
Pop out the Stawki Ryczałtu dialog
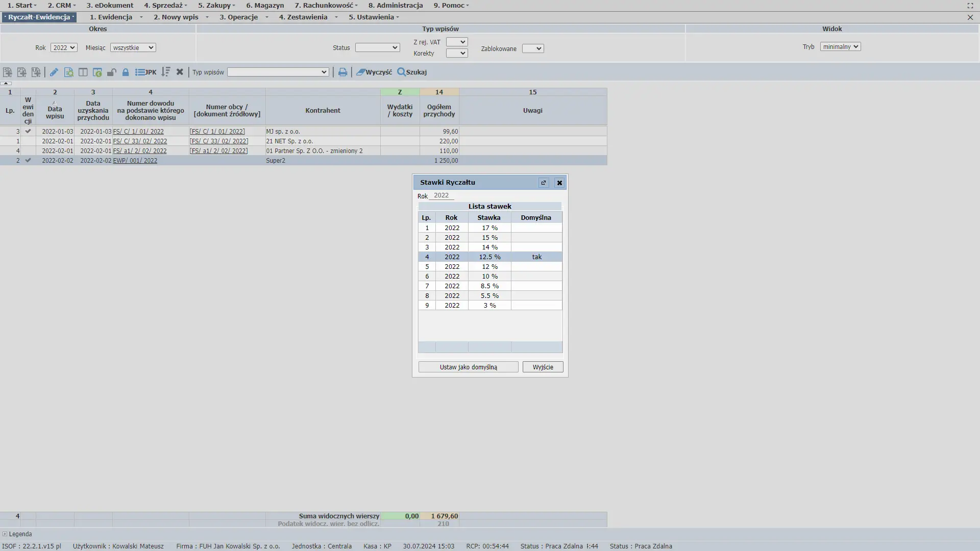(544, 183)
